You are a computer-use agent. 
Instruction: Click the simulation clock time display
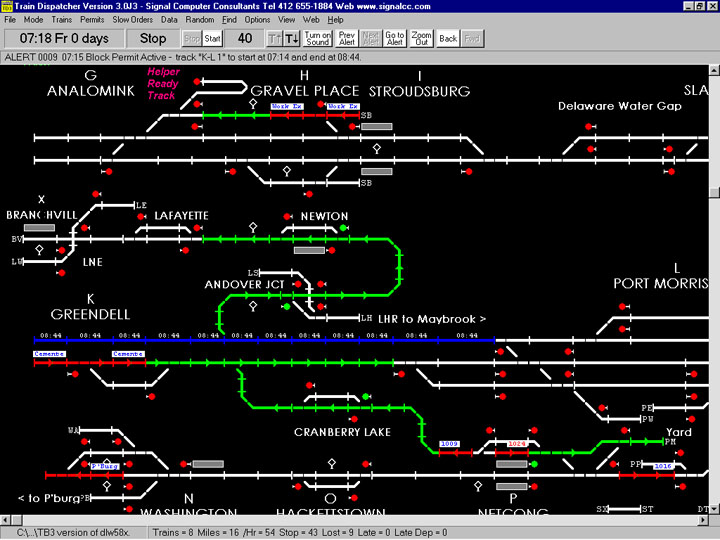[65, 38]
